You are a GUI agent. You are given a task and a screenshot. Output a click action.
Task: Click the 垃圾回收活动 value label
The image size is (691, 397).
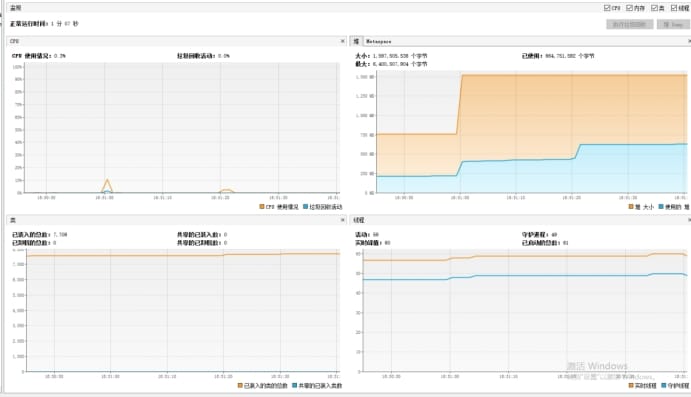[203, 56]
